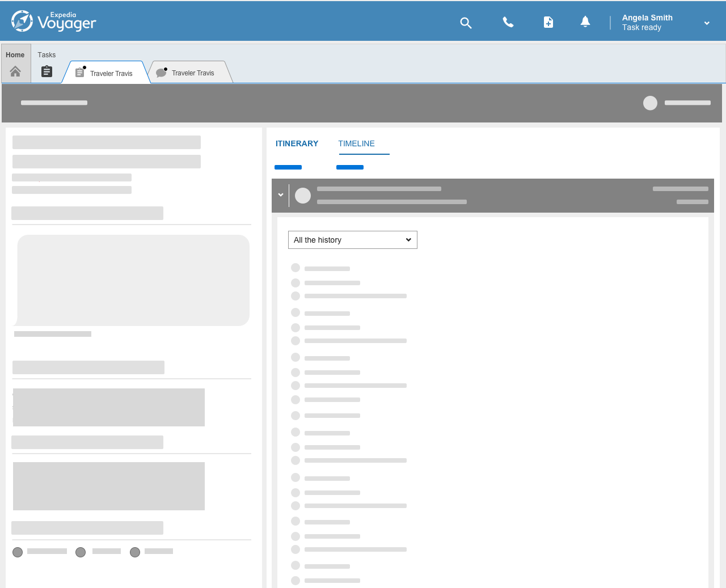Viewport: 726px width, 588px height.
Task: Click the chat bubble icon on Traveler Travis tab
Action: pyautogui.click(x=161, y=73)
